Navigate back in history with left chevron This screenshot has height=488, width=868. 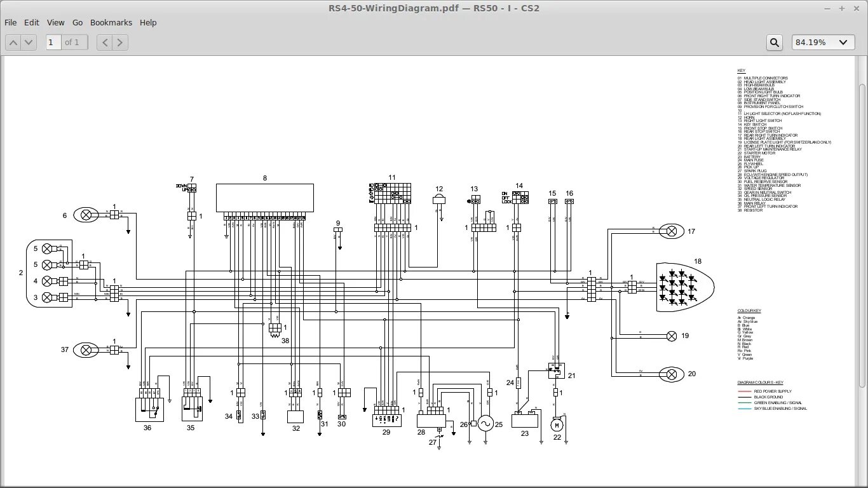tap(105, 43)
